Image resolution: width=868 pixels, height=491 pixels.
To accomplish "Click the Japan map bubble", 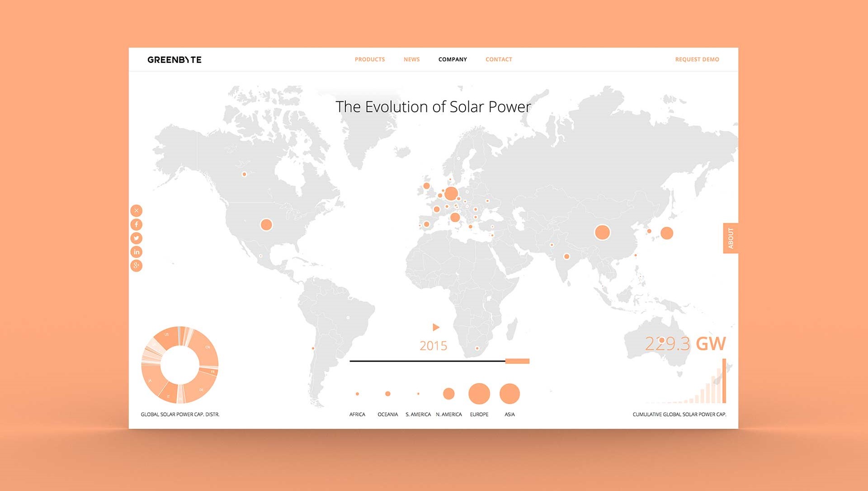I will point(667,233).
